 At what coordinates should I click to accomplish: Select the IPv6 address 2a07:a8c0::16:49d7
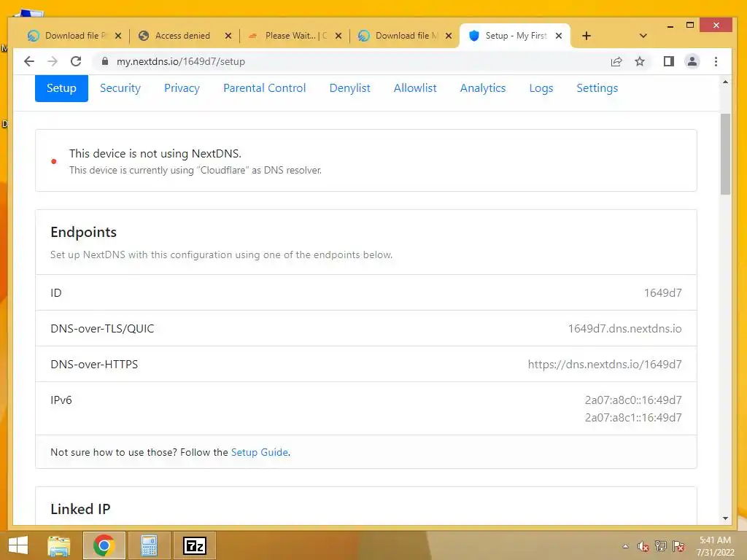[633, 400]
